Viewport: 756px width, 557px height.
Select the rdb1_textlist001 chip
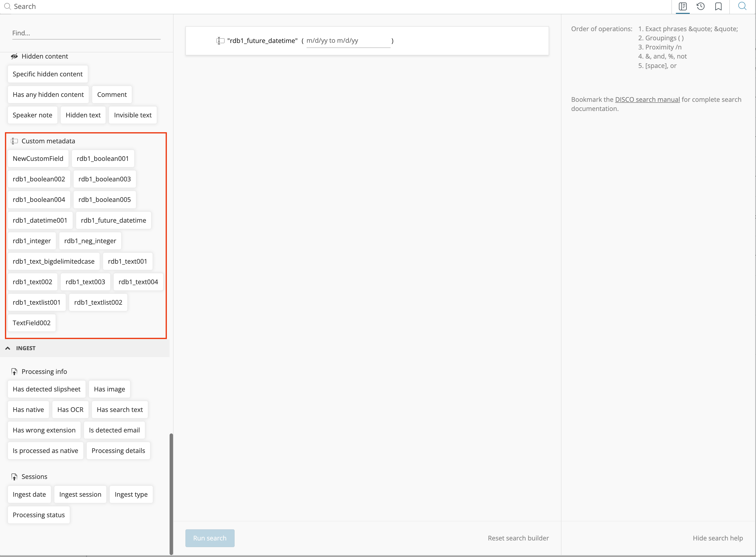(x=37, y=302)
